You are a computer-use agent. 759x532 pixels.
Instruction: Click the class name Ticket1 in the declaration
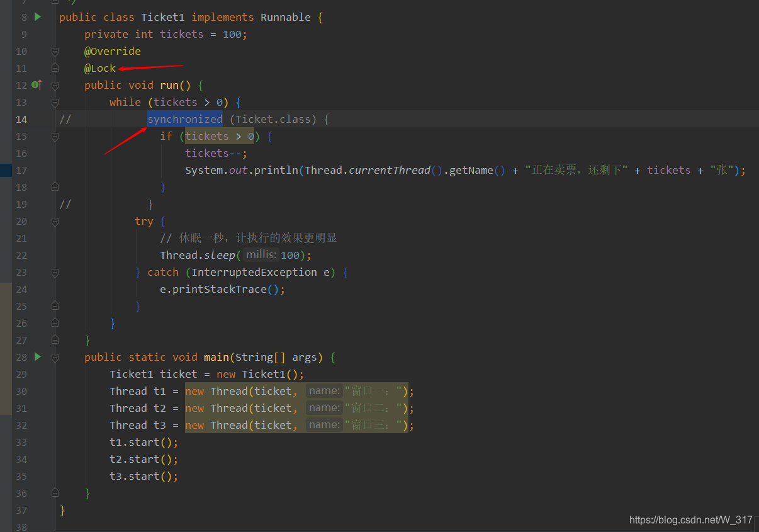(163, 17)
